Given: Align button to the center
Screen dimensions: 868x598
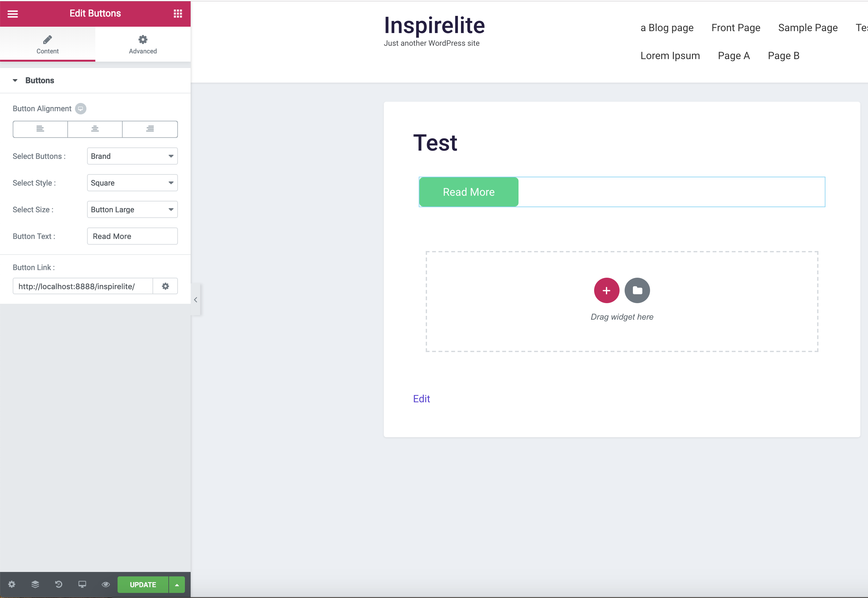Looking at the screenshot, I should [x=95, y=129].
